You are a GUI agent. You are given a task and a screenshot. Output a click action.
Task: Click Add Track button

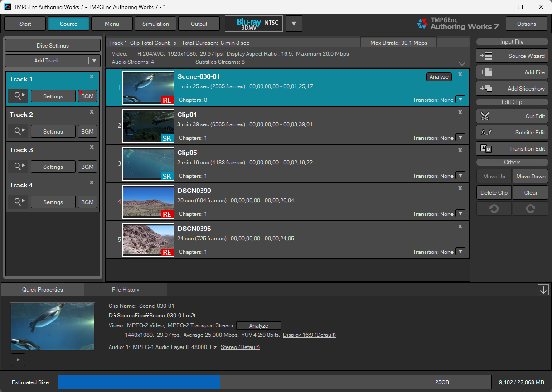coord(47,61)
